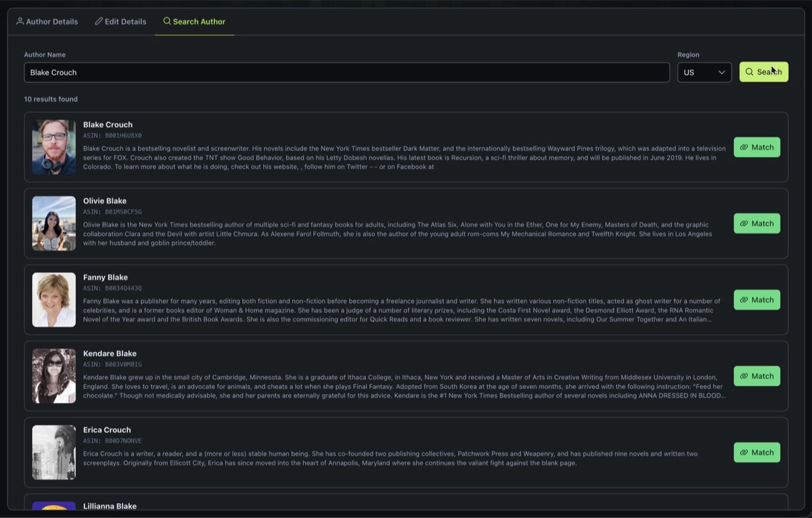812x518 pixels.
Task: Click link icon on Kendare Blake's Match button
Action: [x=744, y=376]
